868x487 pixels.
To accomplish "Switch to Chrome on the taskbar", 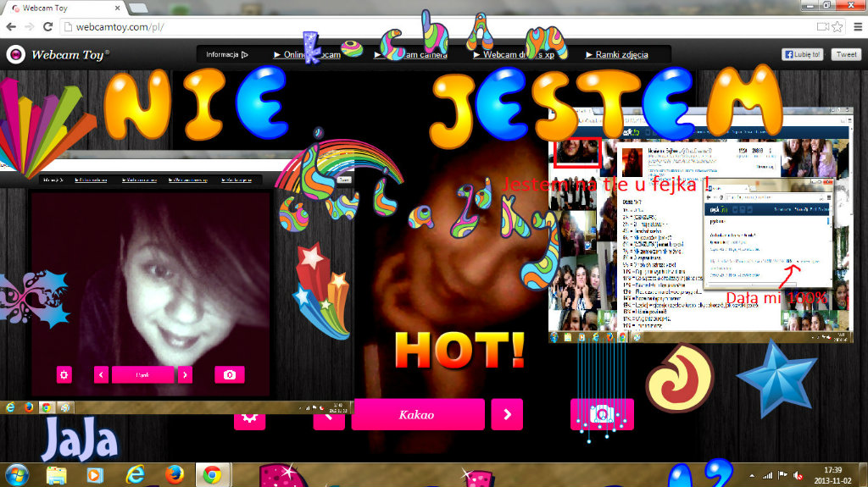I will tap(213, 475).
